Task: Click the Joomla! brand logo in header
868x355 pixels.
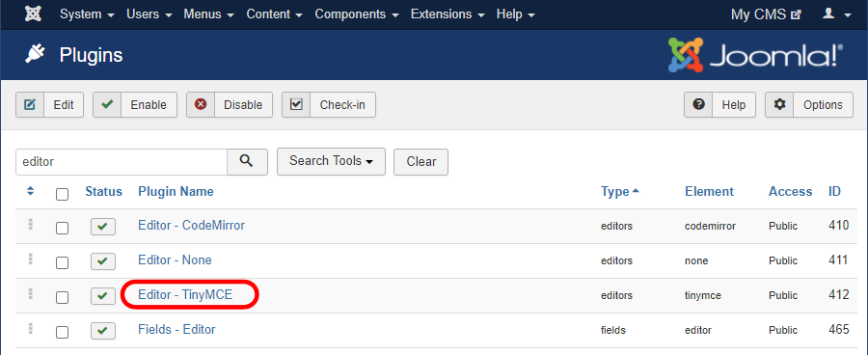Action: (755, 55)
